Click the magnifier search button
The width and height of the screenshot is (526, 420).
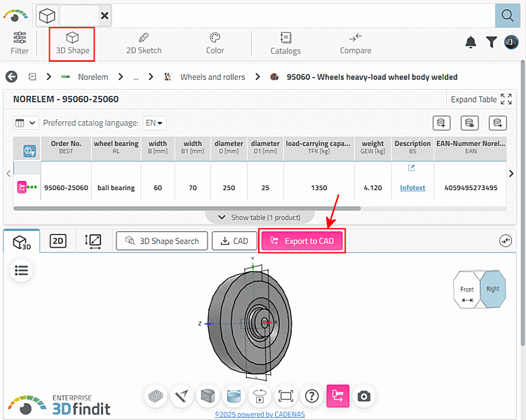click(x=507, y=15)
